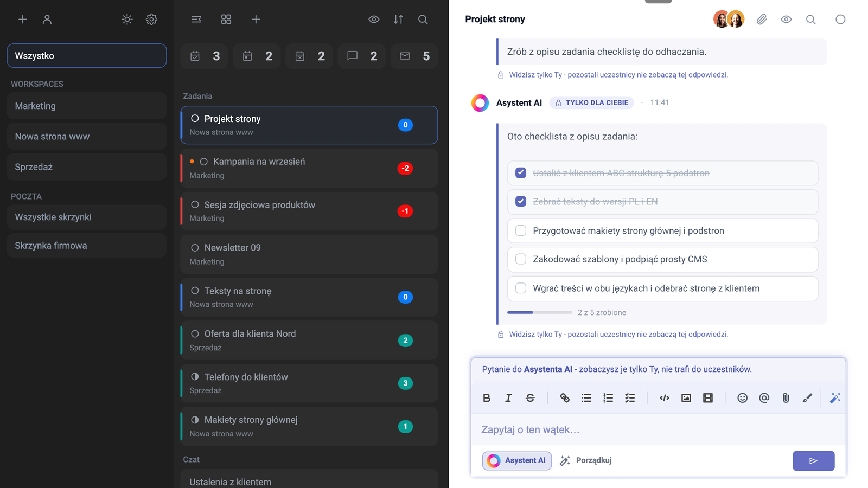Click the Wszystko filter field

(x=87, y=56)
